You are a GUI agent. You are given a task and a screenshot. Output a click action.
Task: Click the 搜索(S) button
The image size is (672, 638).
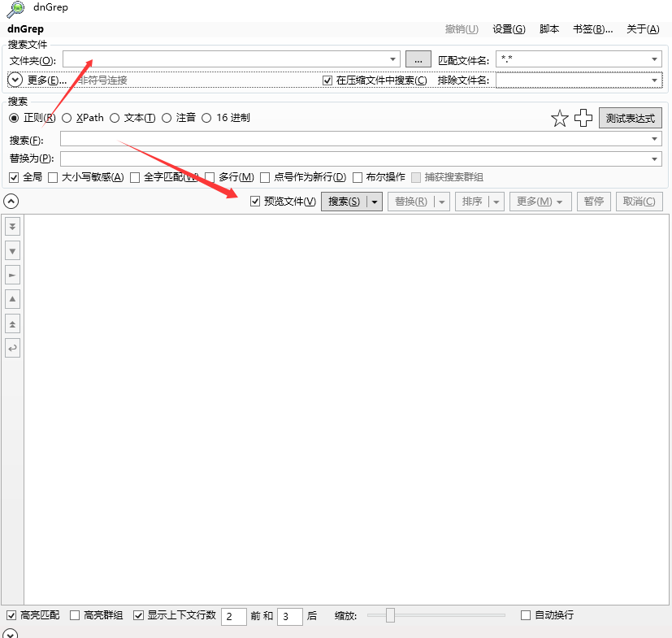click(345, 202)
